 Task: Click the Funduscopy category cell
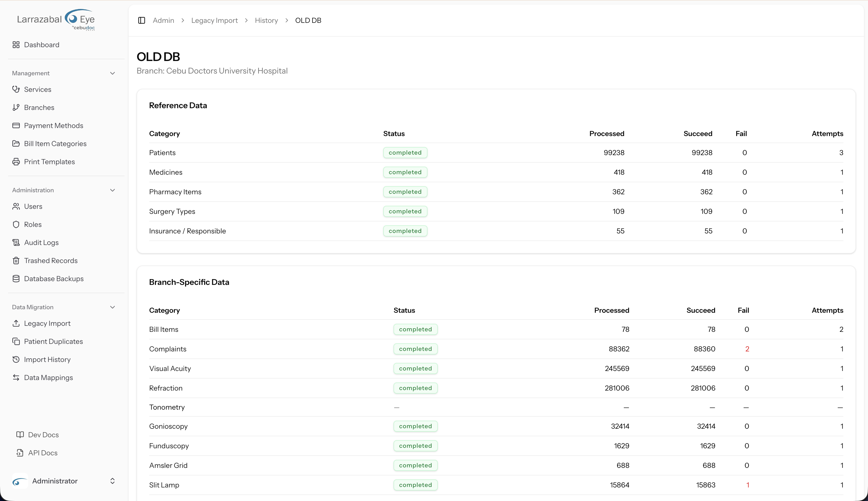tap(169, 446)
